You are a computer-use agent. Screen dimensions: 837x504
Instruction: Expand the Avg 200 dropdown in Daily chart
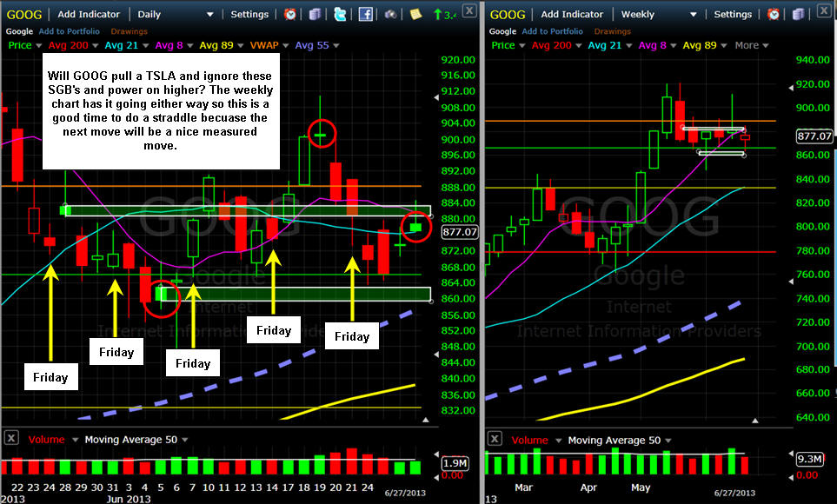[95, 46]
